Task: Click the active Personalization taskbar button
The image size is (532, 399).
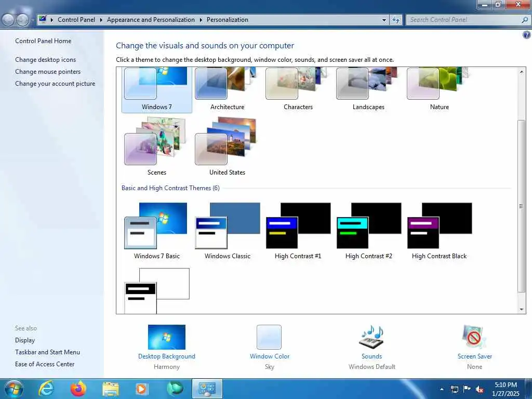Action: pos(207,389)
